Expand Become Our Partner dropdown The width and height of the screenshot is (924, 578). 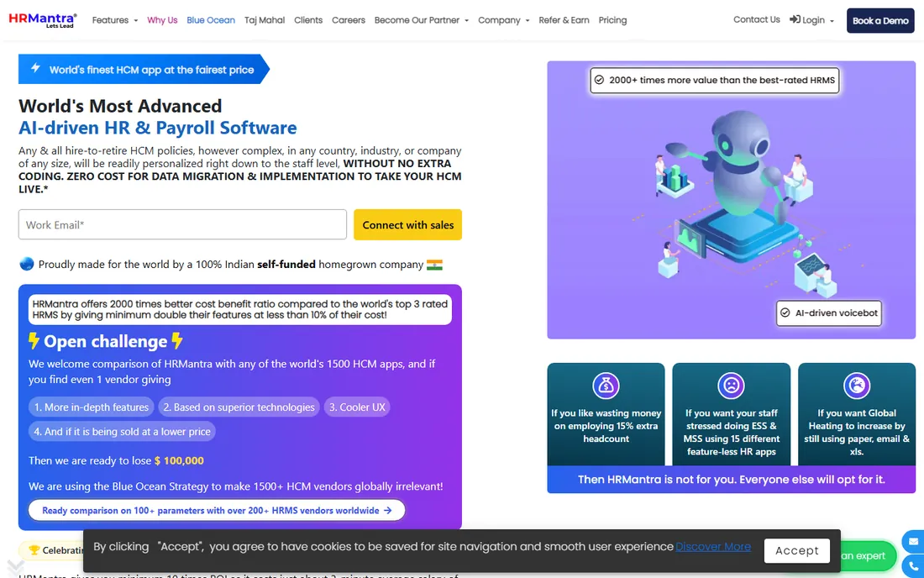[422, 20]
